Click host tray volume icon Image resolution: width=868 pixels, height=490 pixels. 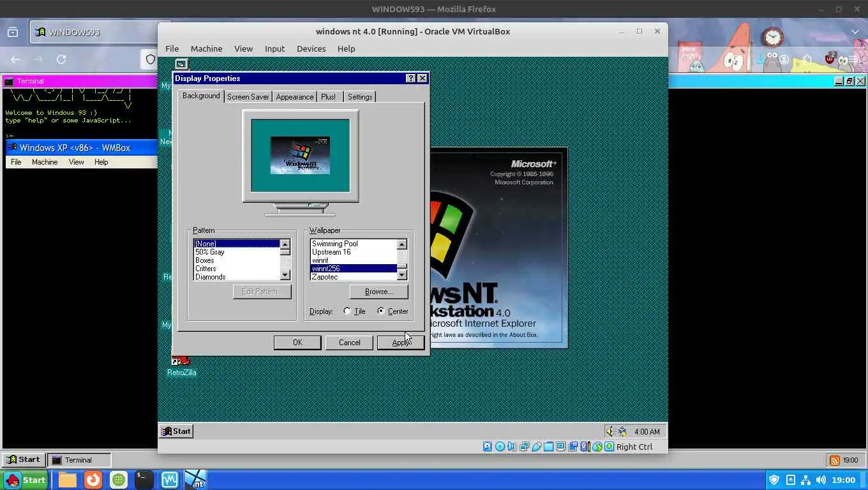tap(821, 480)
